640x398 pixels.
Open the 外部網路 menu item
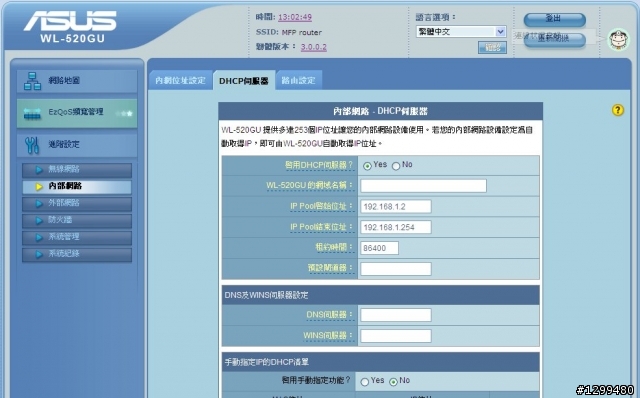coord(77,203)
